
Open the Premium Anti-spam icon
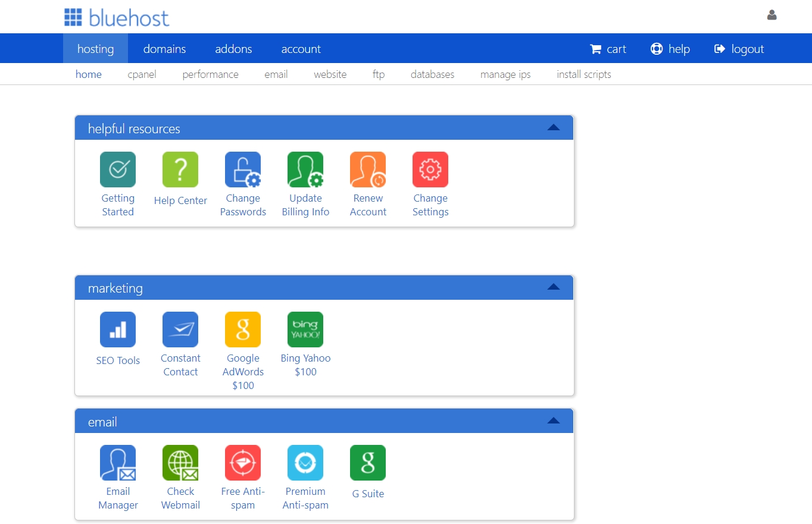coord(305,463)
